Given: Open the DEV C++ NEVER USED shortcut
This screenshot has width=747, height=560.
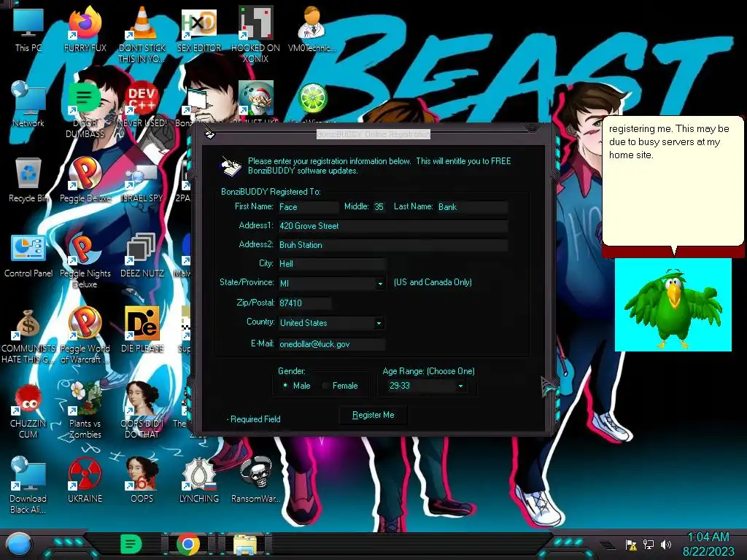Looking at the screenshot, I should [142, 104].
